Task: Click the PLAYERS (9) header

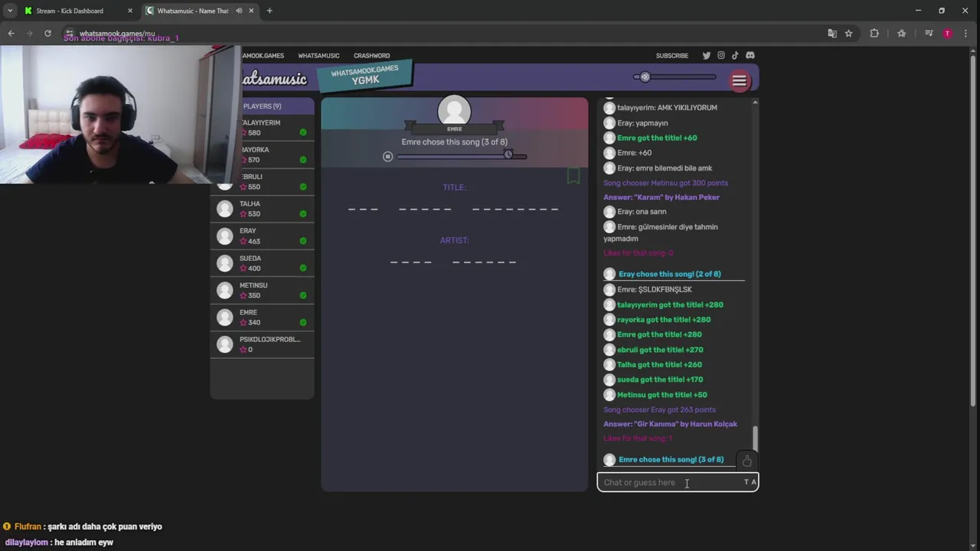Action: (x=262, y=106)
